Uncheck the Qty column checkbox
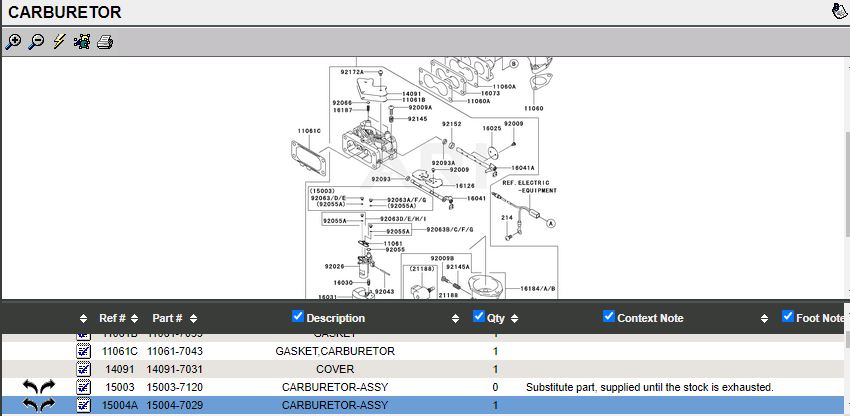Screen dimensions: 850x416 click(479, 317)
